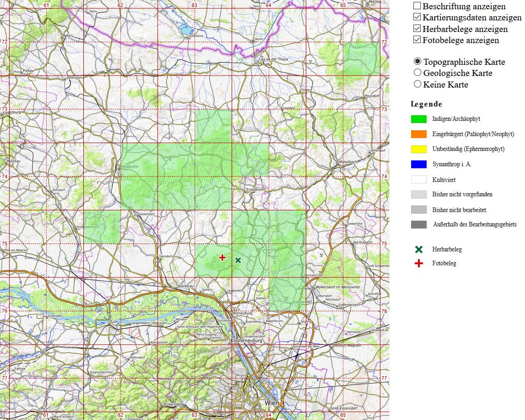Click the yellow Unbeständig swatch
The height and width of the screenshot is (420, 525).
point(419,149)
